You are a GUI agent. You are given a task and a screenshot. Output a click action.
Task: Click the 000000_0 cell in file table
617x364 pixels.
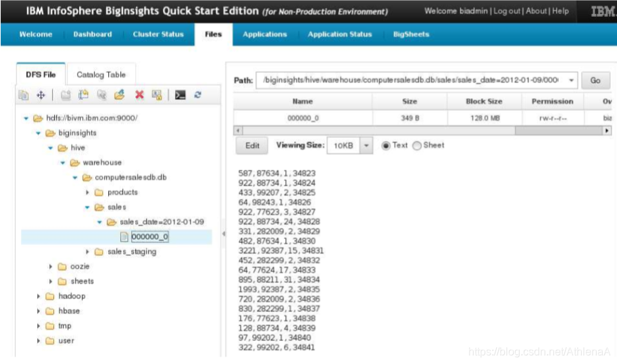pos(303,118)
